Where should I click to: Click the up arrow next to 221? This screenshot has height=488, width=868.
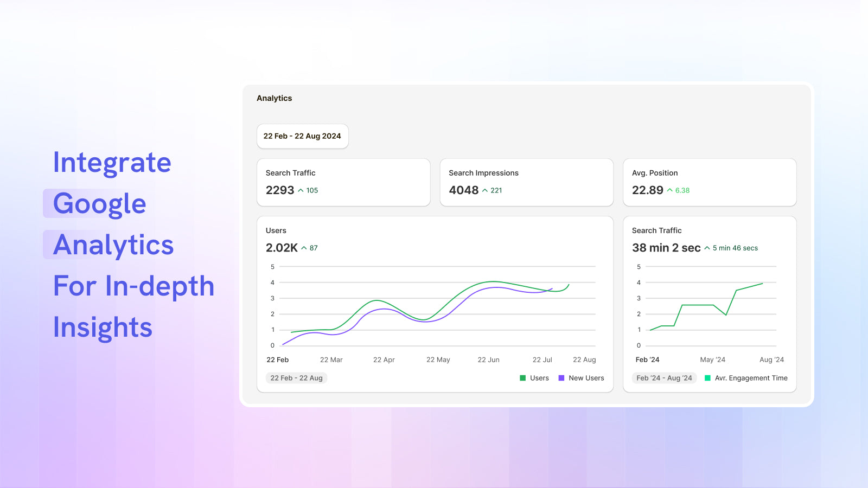point(485,190)
